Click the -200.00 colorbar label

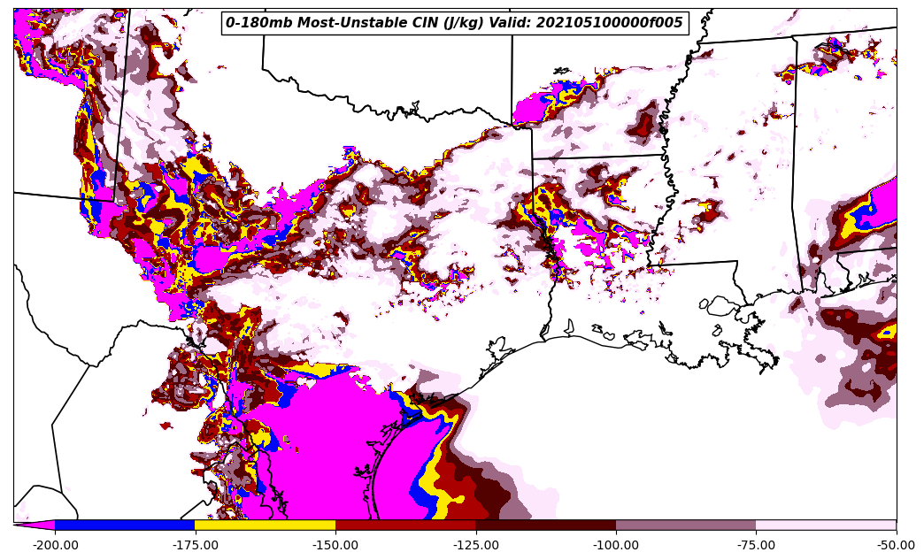[x=56, y=545]
